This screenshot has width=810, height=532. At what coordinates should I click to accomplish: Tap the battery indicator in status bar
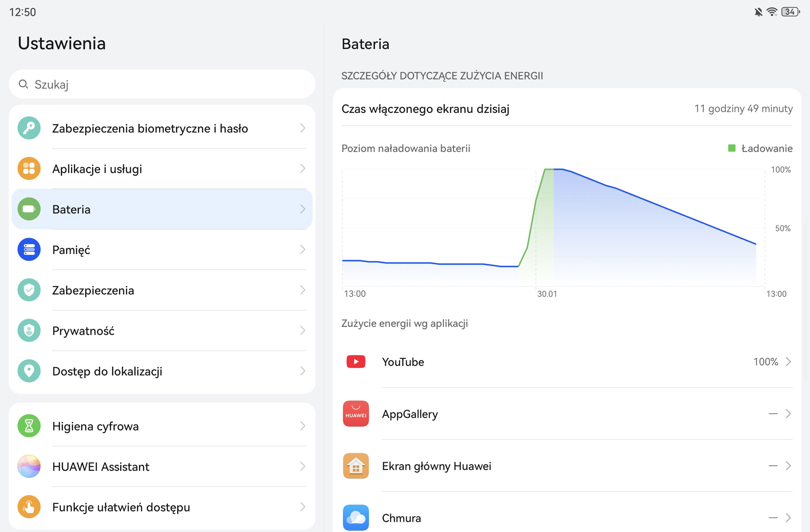click(x=790, y=12)
